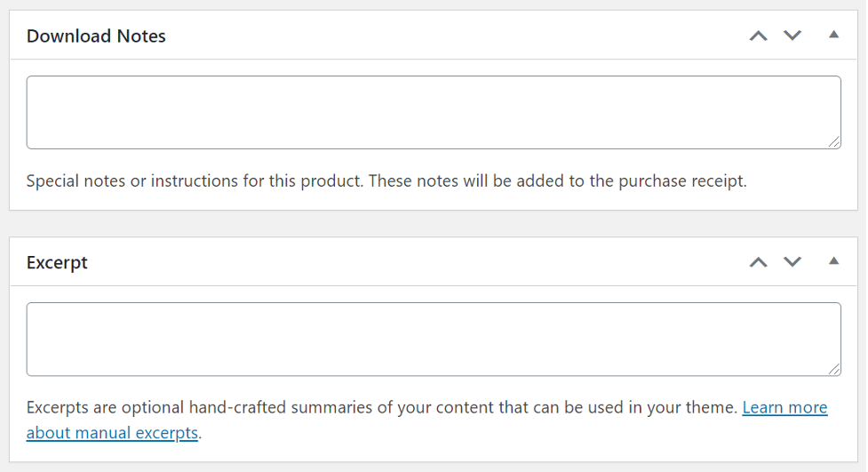
Task: Move the Download Notes panel down
Action: point(792,36)
